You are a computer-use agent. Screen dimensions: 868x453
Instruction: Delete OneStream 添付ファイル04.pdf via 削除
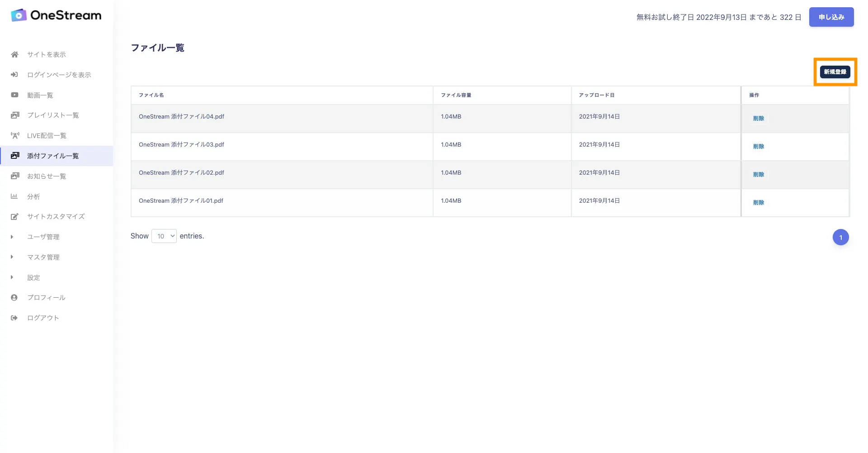pos(759,119)
